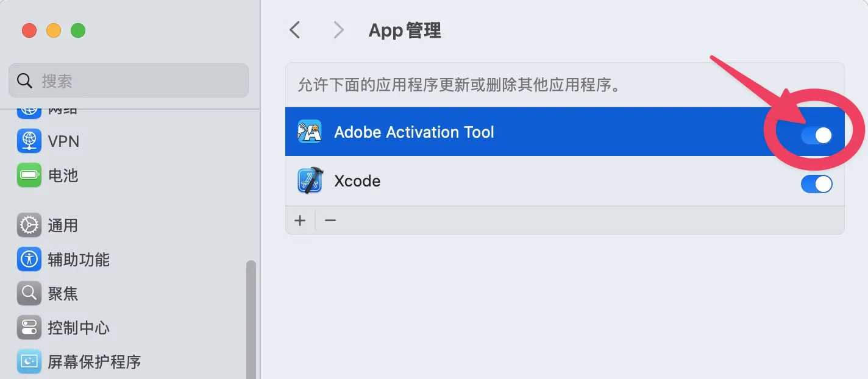Select the Xcode row label

click(357, 181)
